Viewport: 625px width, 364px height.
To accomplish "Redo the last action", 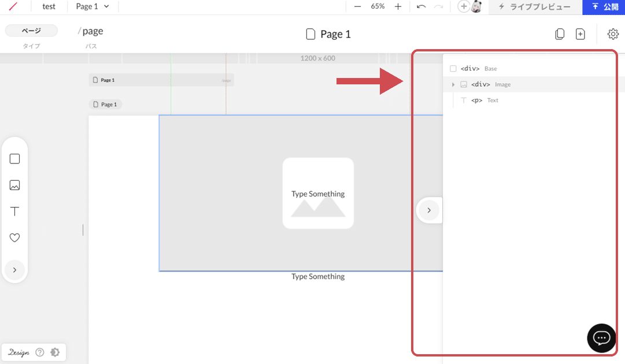I will (x=438, y=6).
